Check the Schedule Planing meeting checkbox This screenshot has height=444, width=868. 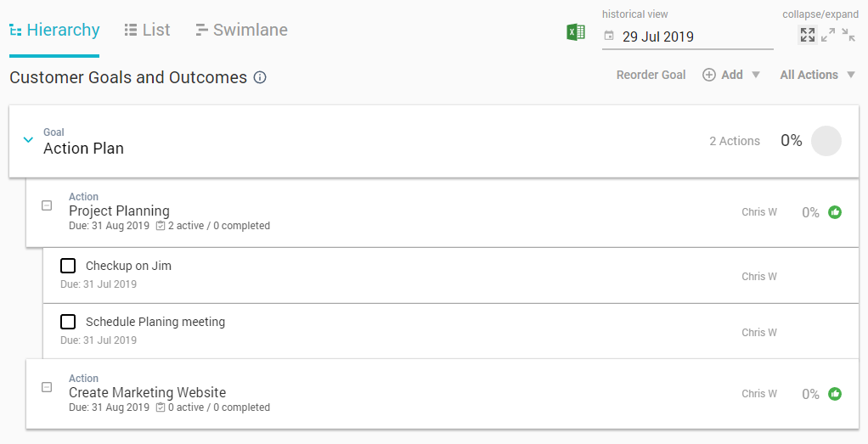coord(68,322)
